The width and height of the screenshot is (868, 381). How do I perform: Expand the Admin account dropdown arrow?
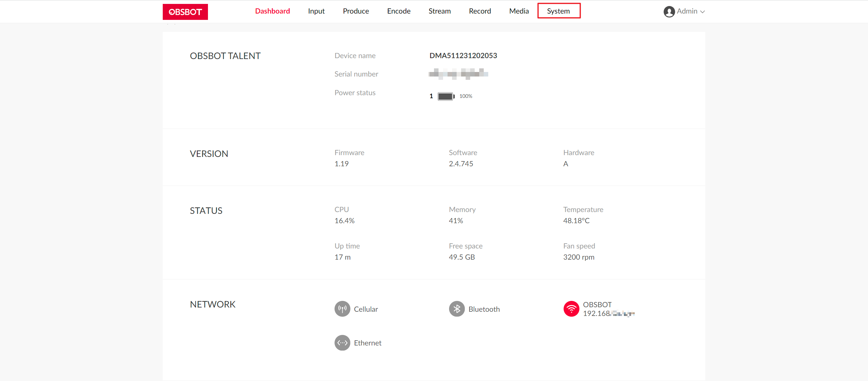pos(702,12)
